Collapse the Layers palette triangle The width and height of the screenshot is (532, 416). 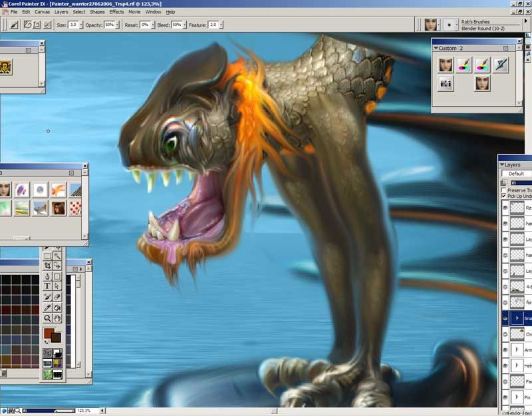tap(501, 164)
